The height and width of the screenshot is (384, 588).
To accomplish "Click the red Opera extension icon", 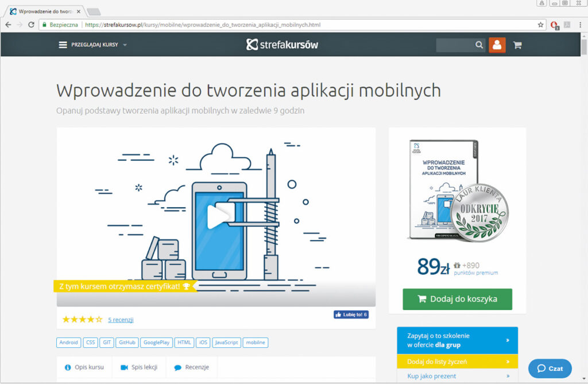I will point(554,25).
